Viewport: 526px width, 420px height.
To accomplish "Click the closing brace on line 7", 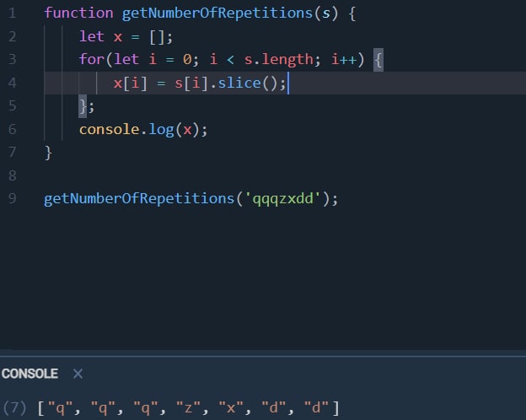I will tap(48, 153).
